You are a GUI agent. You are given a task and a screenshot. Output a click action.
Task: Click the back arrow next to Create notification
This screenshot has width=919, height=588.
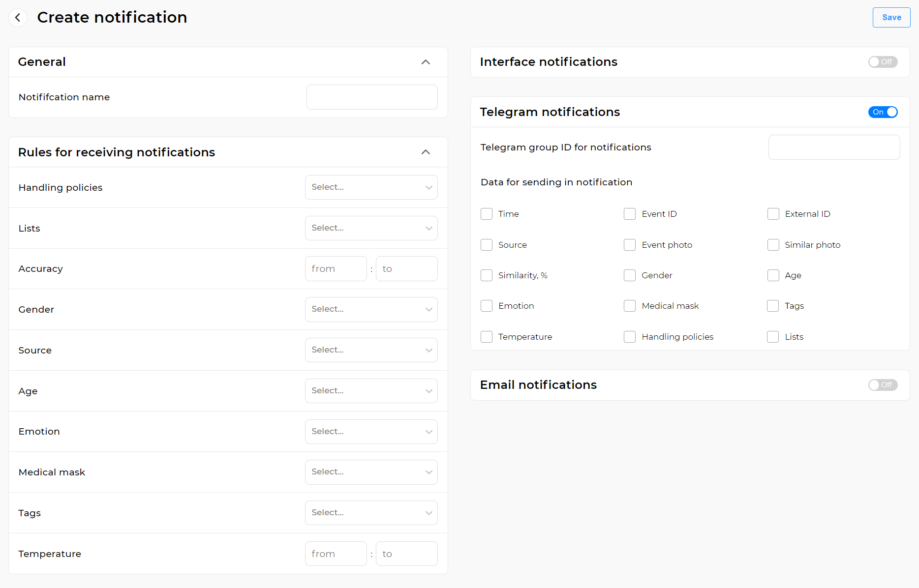tap(18, 17)
